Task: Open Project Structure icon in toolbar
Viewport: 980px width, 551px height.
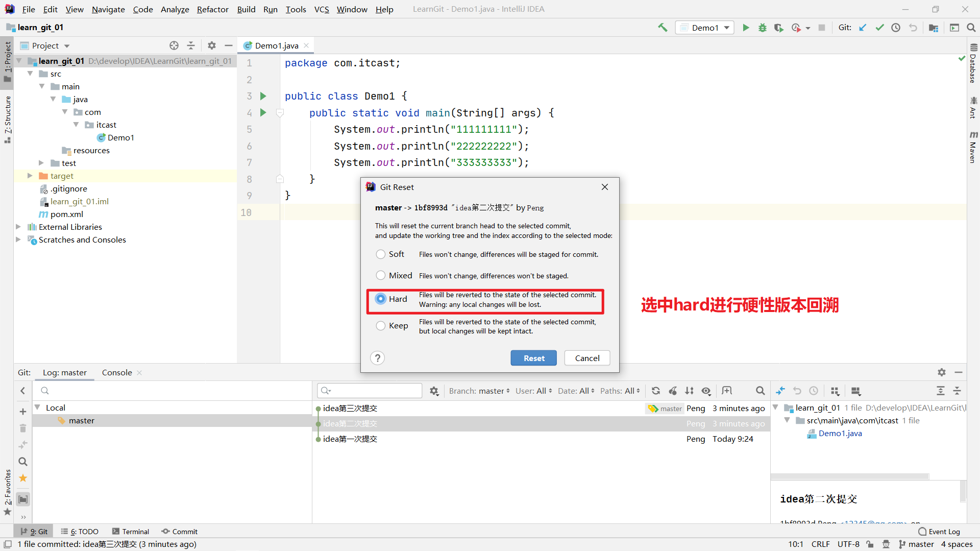Action: click(x=934, y=28)
